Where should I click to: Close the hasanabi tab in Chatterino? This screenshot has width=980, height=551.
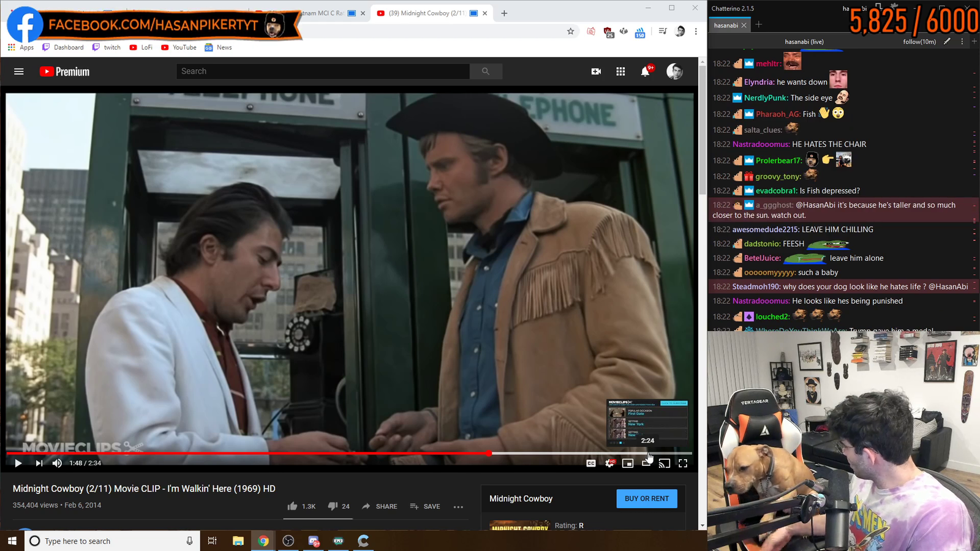pyautogui.click(x=744, y=26)
